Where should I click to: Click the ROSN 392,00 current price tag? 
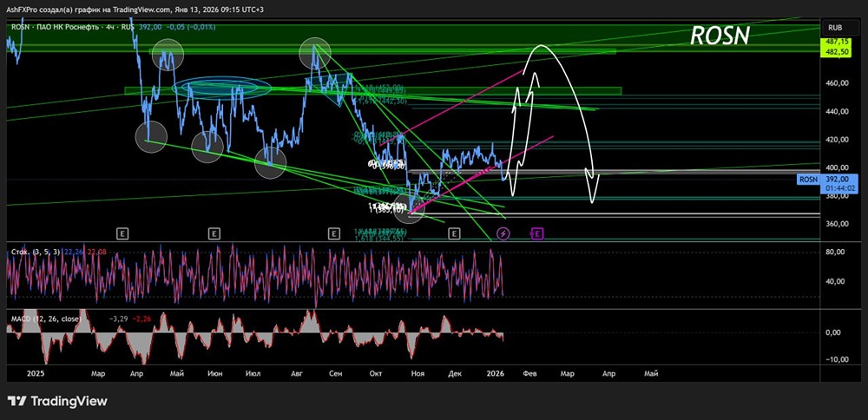tap(827, 184)
